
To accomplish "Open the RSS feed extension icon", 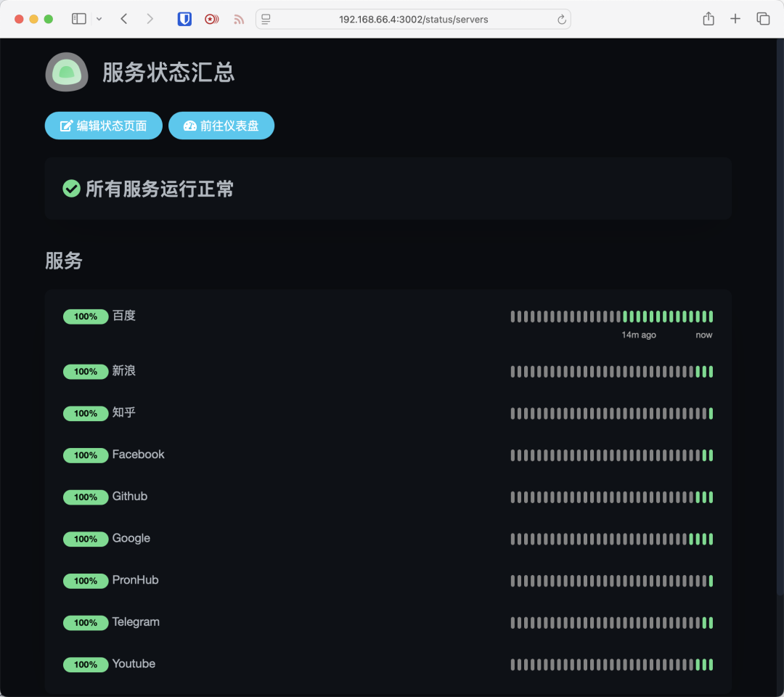I will (239, 19).
